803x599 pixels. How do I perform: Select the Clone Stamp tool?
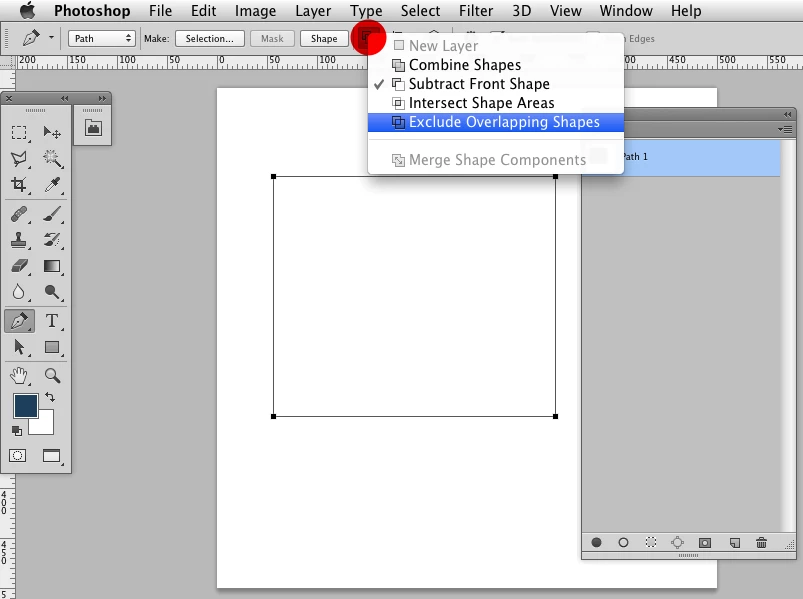(19, 240)
